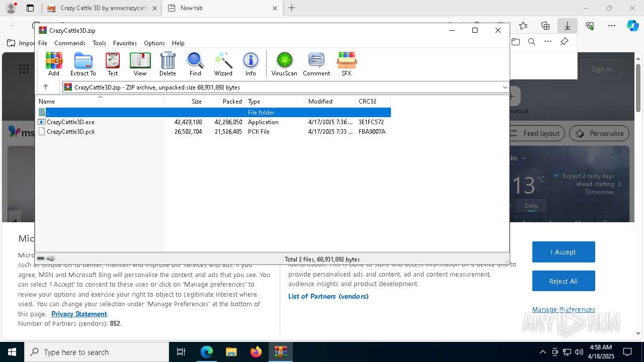Click I Accept cookie button
Viewport: 644px width, 362px height.
[563, 252]
